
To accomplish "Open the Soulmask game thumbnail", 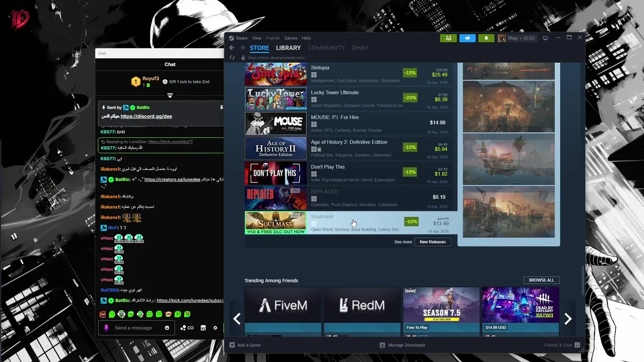I will (x=275, y=223).
